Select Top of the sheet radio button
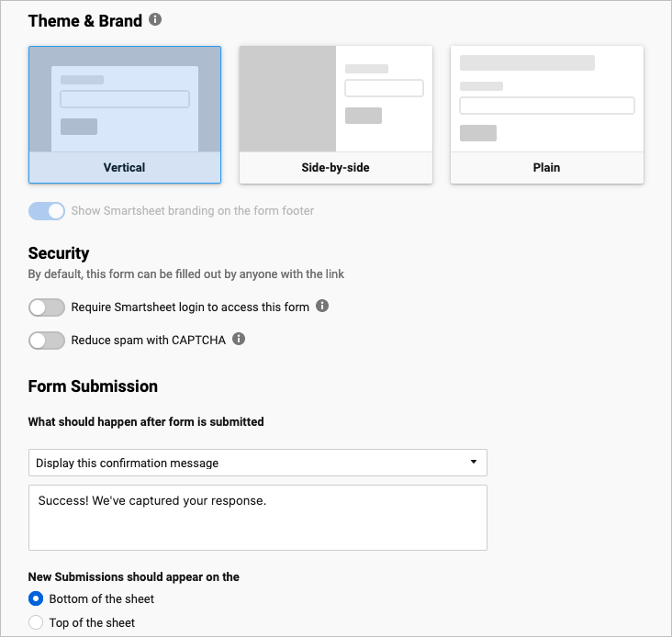 tap(36, 622)
